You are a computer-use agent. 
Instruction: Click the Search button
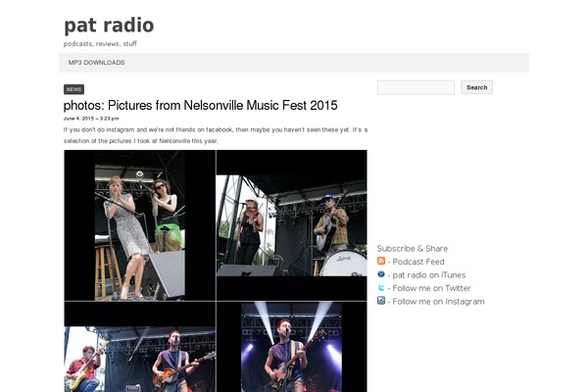click(476, 87)
